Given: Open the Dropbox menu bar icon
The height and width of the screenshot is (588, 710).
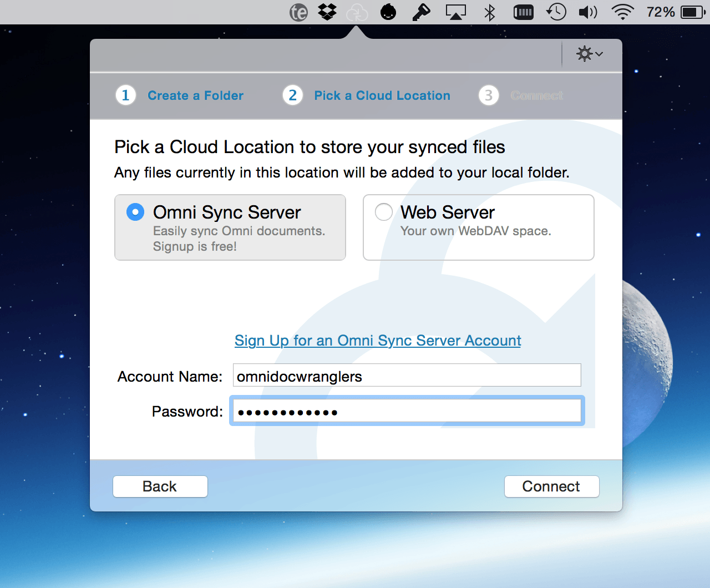Looking at the screenshot, I should [327, 12].
